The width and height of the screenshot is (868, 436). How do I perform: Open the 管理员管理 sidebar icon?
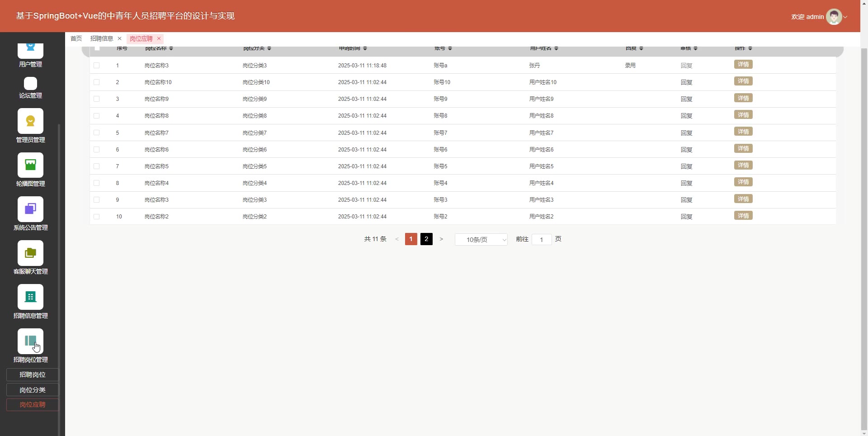(30, 121)
